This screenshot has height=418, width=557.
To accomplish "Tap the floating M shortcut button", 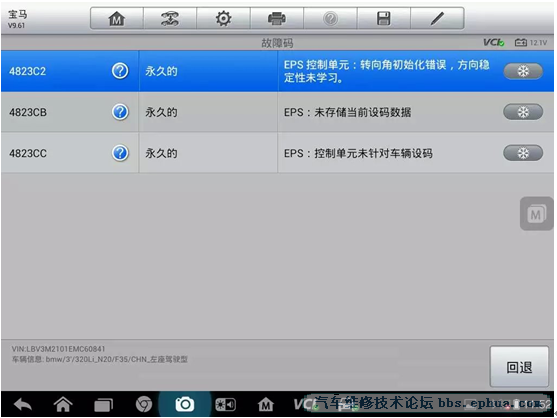I will (536, 214).
